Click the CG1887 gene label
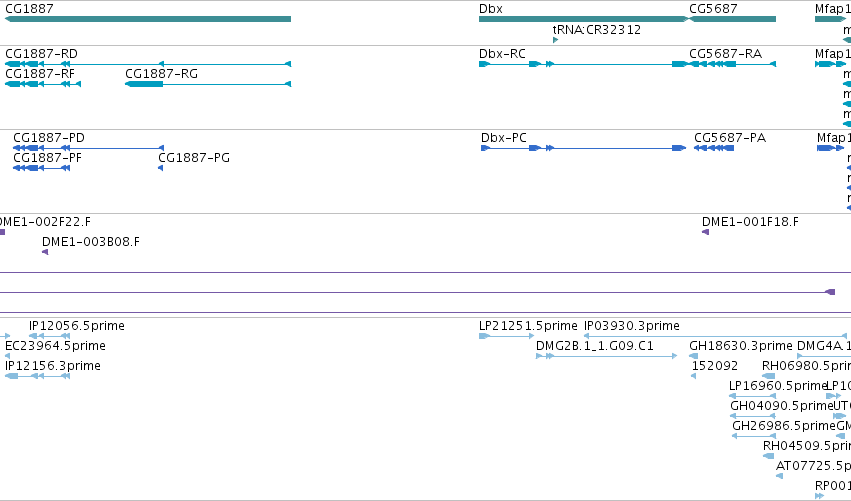Screen dimensions: 851x501 pos(29,9)
